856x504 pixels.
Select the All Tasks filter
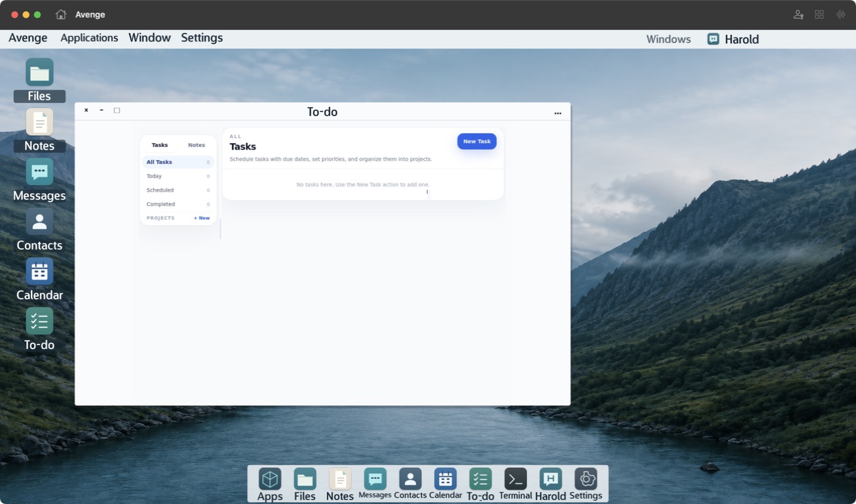click(178, 162)
